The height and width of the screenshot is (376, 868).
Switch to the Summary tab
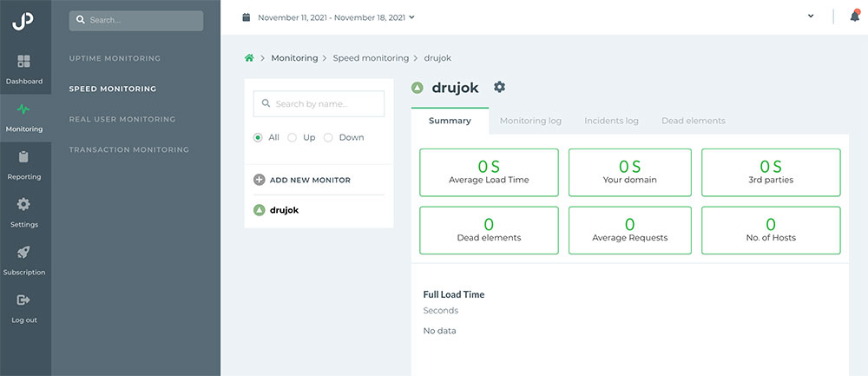click(x=450, y=121)
